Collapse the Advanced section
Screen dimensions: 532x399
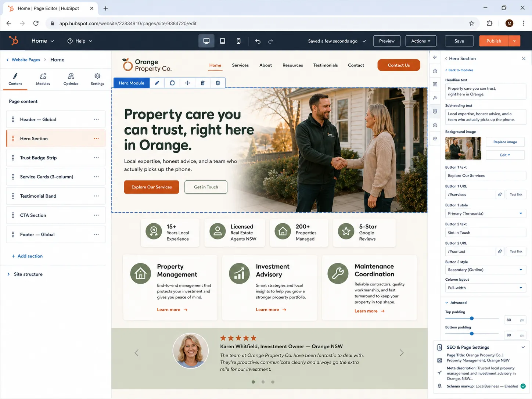pyautogui.click(x=456, y=303)
